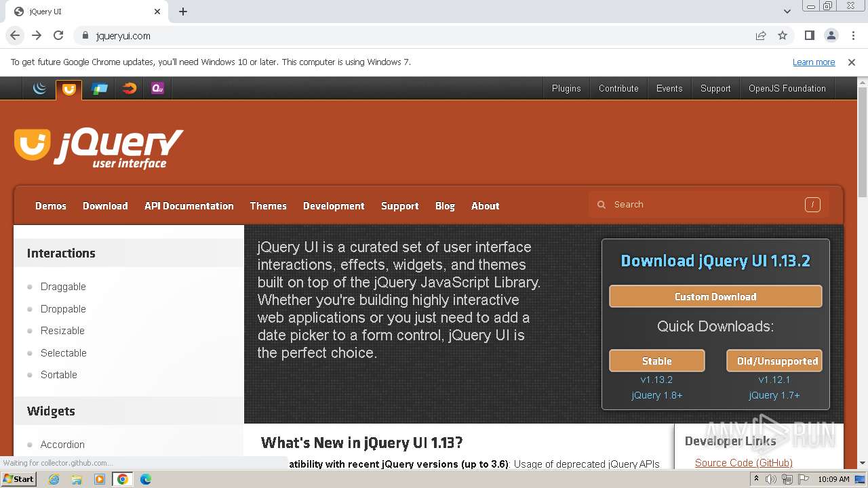
Task: Open Sortable interaction link
Action: 59,375
